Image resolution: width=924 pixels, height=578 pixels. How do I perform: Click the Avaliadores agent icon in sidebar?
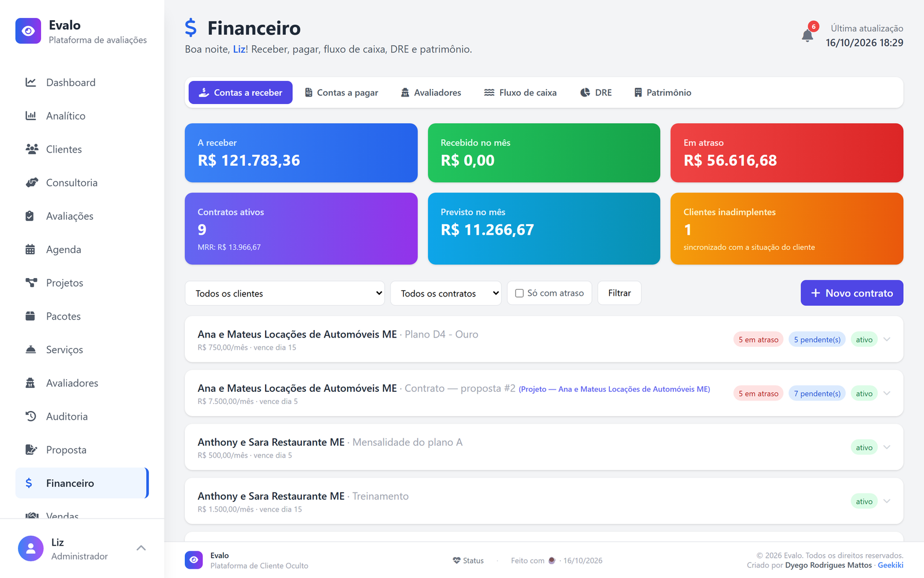click(30, 383)
